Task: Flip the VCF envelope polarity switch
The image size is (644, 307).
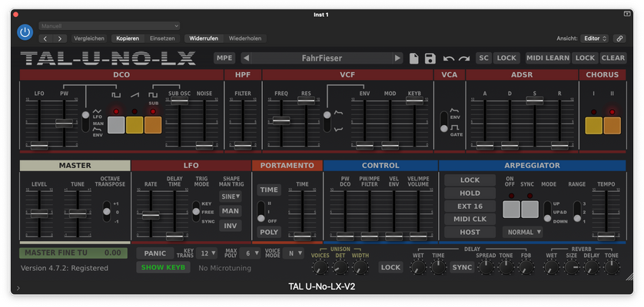Action: point(327,121)
